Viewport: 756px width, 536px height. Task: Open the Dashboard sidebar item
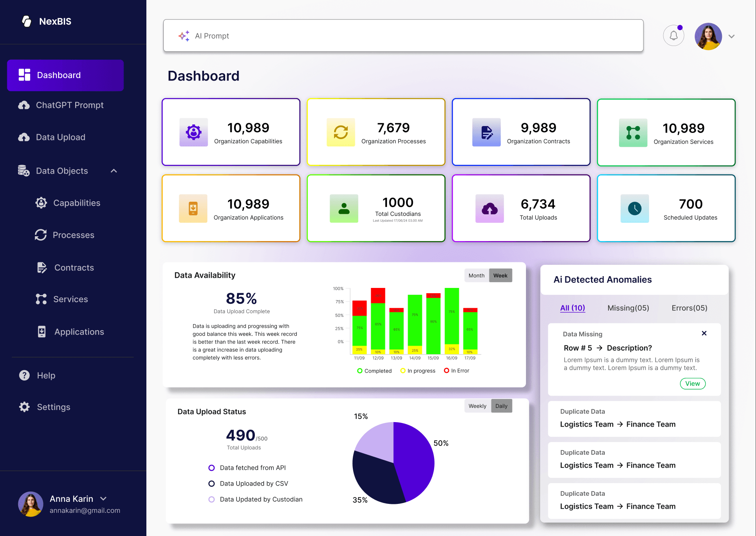point(65,75)
